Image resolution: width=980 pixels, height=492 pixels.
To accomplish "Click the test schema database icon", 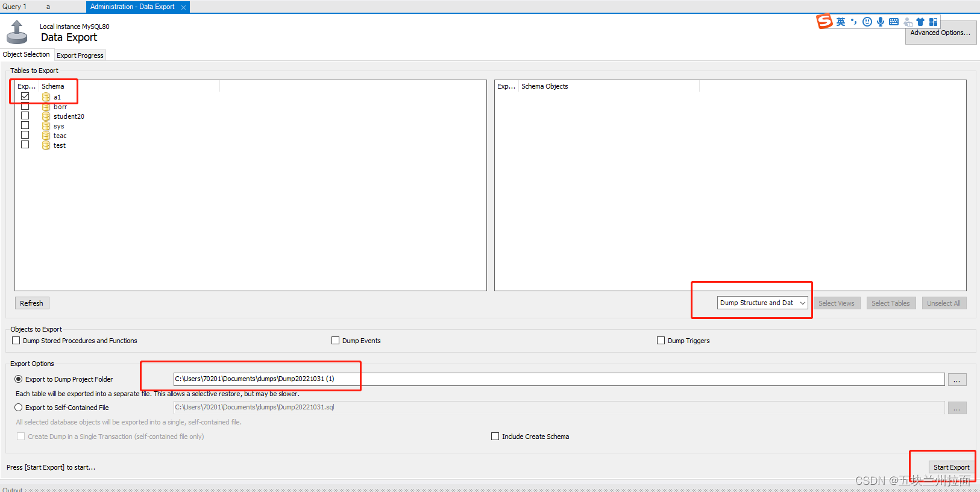I will 46,145.
